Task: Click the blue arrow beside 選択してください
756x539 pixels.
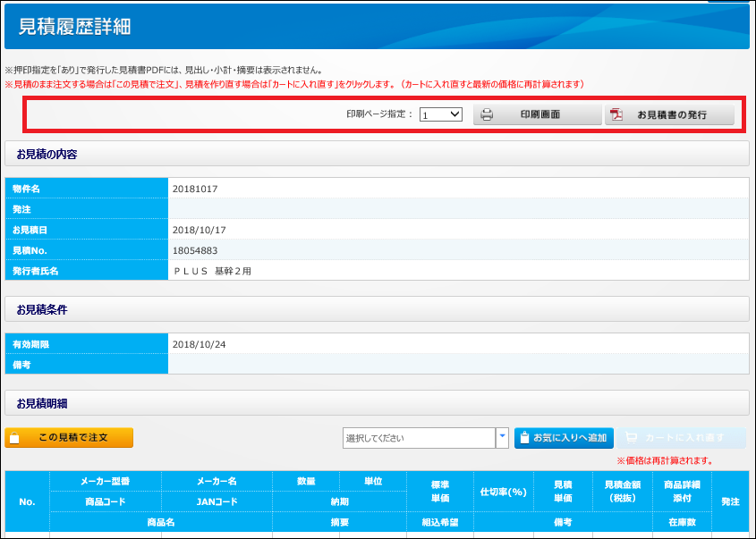Action: pyautogui.click(x=502, y=438)
